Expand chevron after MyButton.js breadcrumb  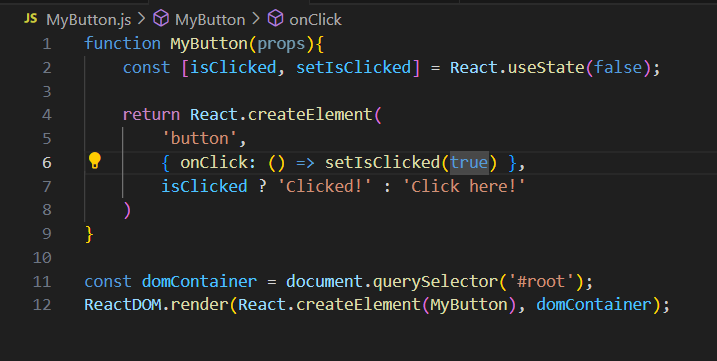(141, 19)
